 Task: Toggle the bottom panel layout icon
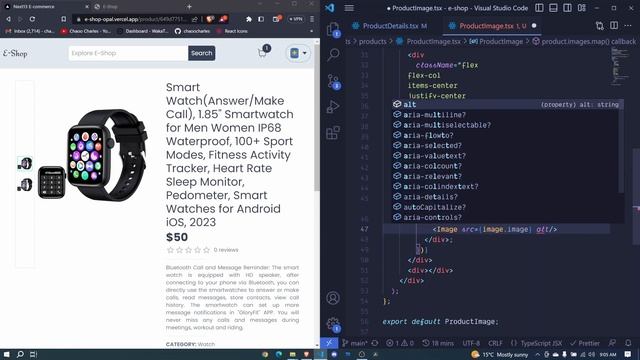click(x=553, y=8)
